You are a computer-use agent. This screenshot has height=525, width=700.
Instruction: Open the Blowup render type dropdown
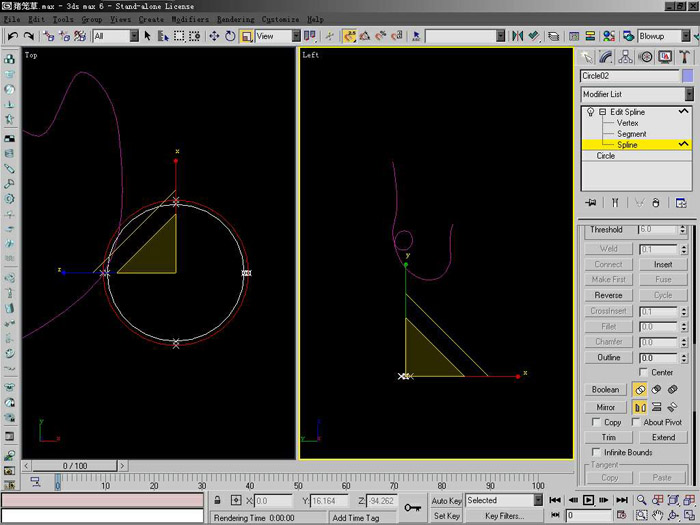664,36
